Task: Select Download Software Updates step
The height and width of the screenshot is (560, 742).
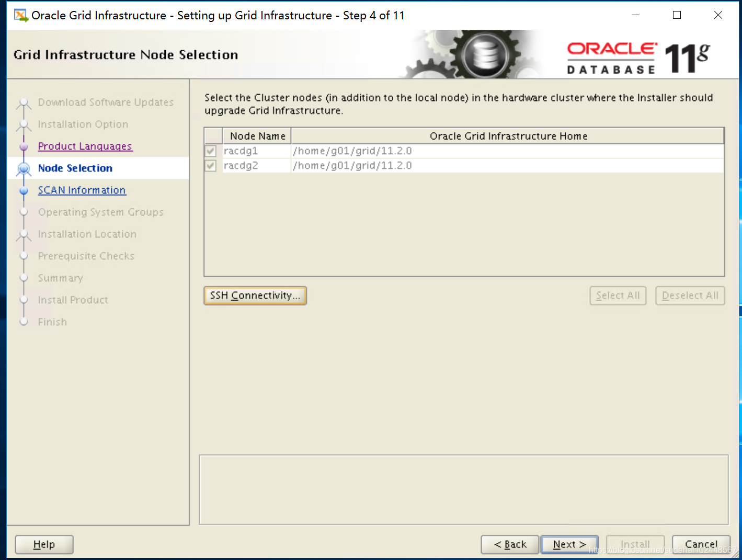Action: 106,102
